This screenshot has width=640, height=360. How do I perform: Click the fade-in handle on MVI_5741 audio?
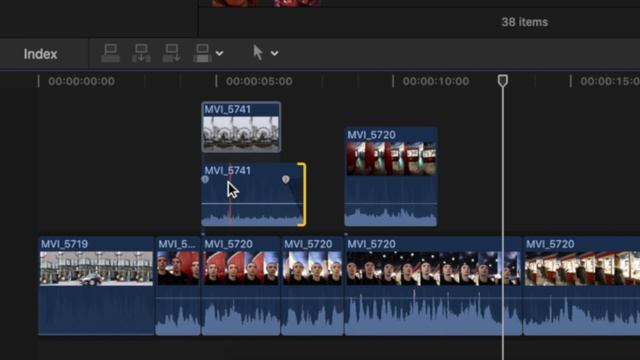[205, 179]
